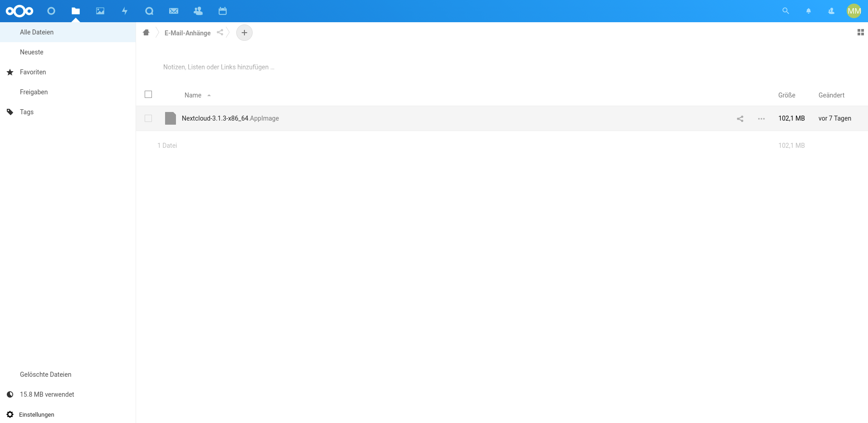Share the E-Mail-Anhänge folder from breadcrumb
Screen dimensions: 868x423
pos(220,32)
